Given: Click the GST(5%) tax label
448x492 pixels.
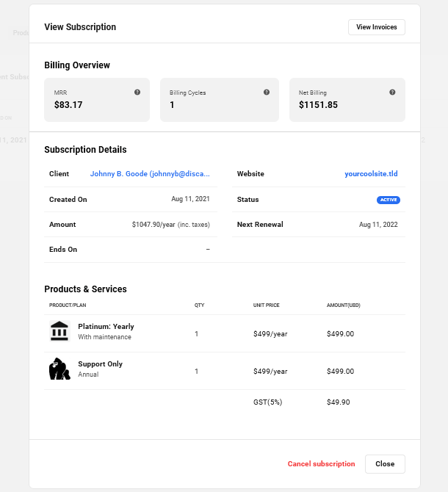Looking at the screenshot, I should [268, 402].
